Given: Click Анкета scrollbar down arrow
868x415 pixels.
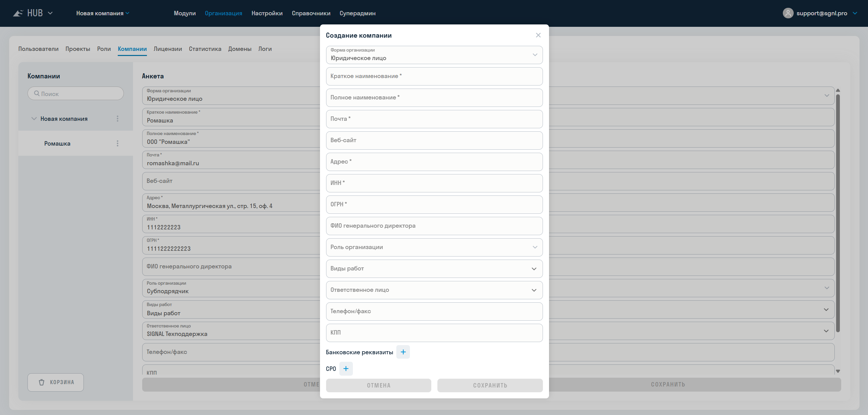Looking at the screenshot, I should (838, 371).
